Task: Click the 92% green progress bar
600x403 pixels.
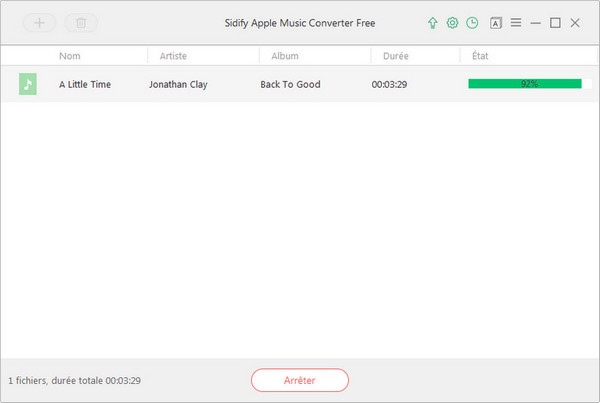Action: (x=524, y=84)
